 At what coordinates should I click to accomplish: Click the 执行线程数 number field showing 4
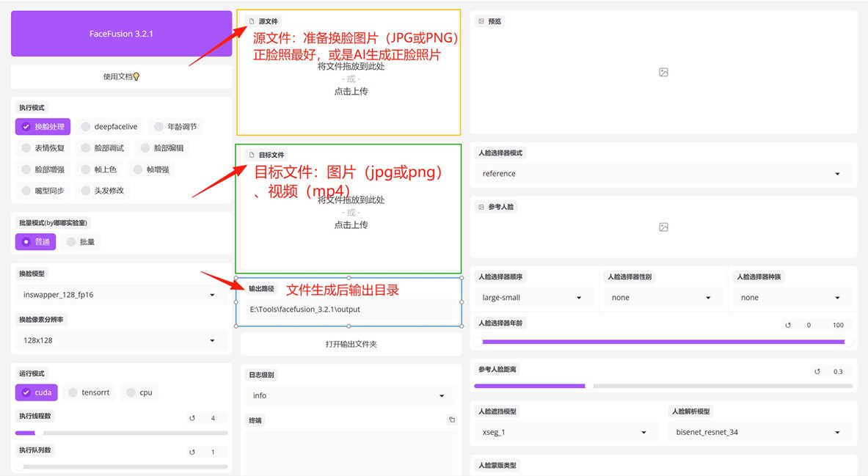point(213,419)
